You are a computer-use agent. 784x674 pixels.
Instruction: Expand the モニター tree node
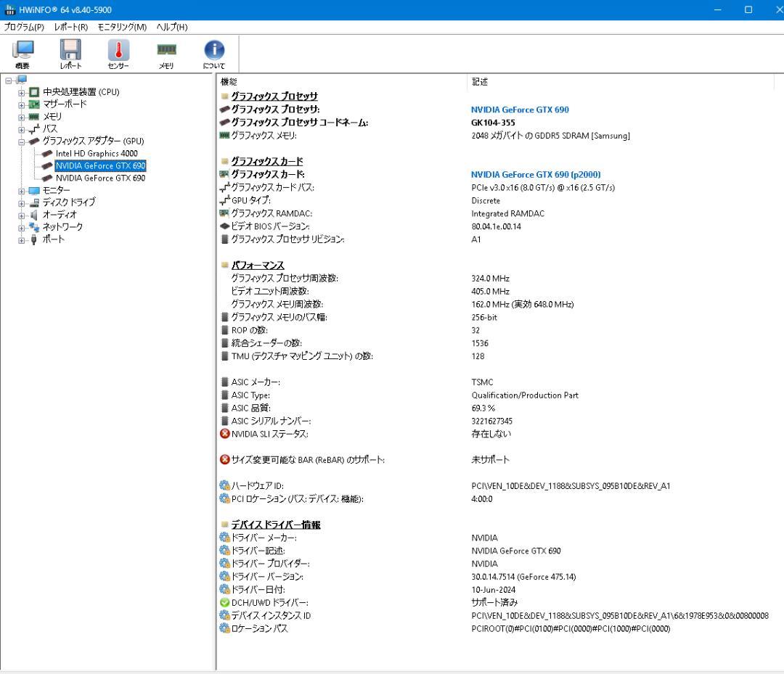pyautogui.click(x=22, y=192)
